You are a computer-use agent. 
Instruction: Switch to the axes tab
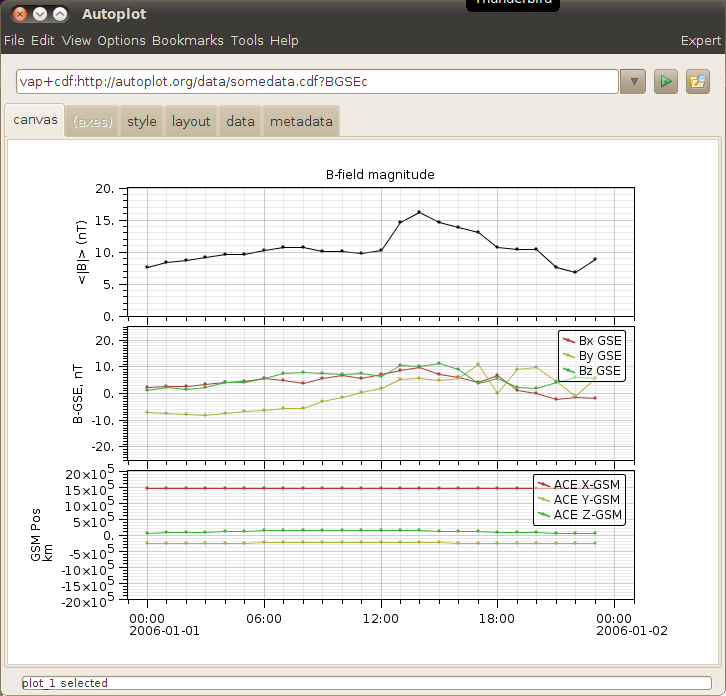click(x=92, y=122)
